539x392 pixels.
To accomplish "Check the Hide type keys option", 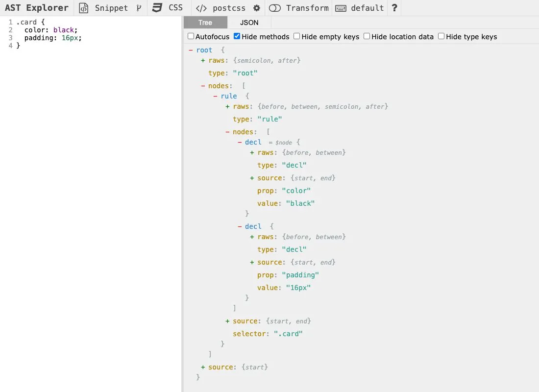I will 441,36.
